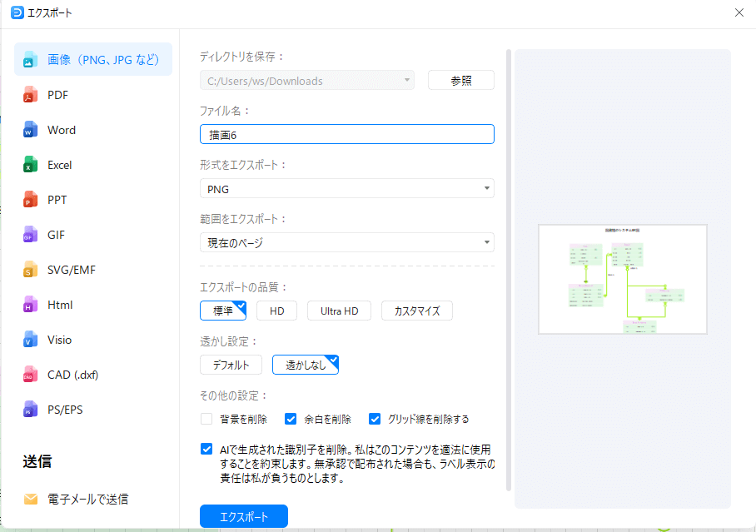Open the 形式をエクスポート PNG dropdown
Screen dimensions: 756x532
click(x=346, y=189)
